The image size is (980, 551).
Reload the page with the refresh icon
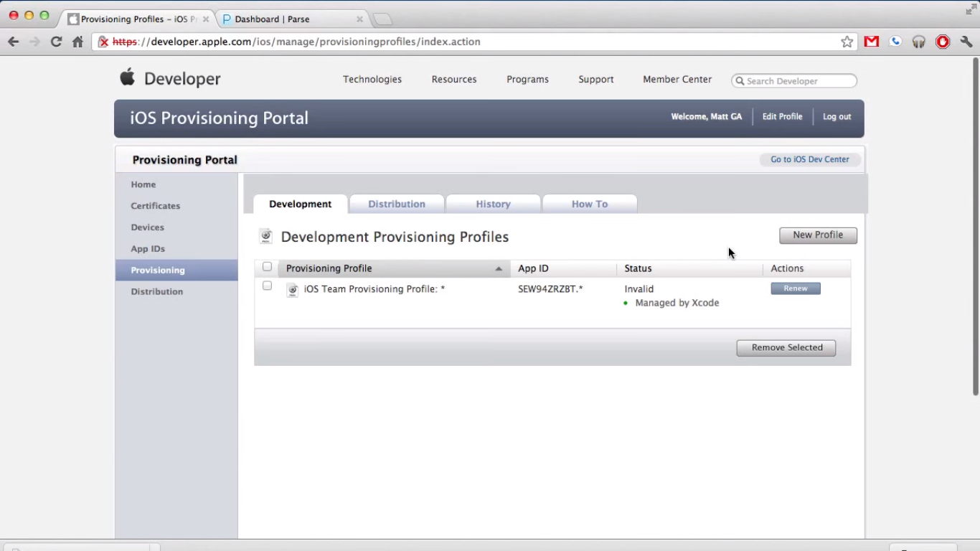(56, 42)
